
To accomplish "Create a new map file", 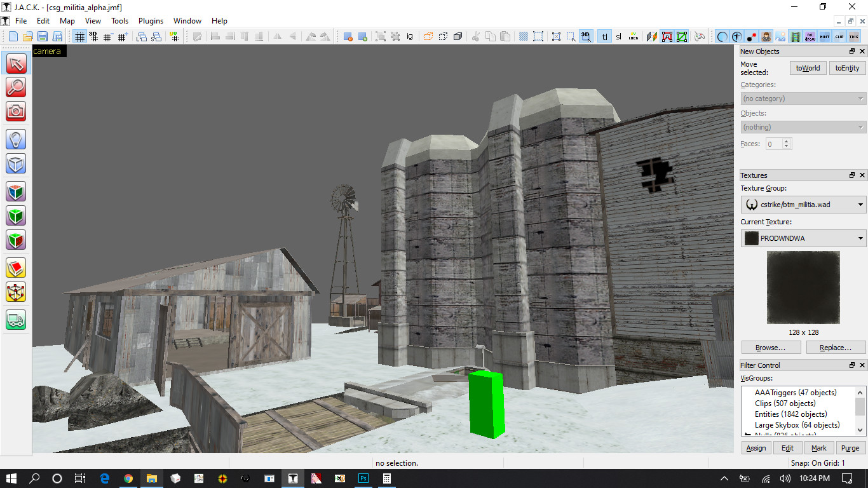I will (x=13, y=37).
